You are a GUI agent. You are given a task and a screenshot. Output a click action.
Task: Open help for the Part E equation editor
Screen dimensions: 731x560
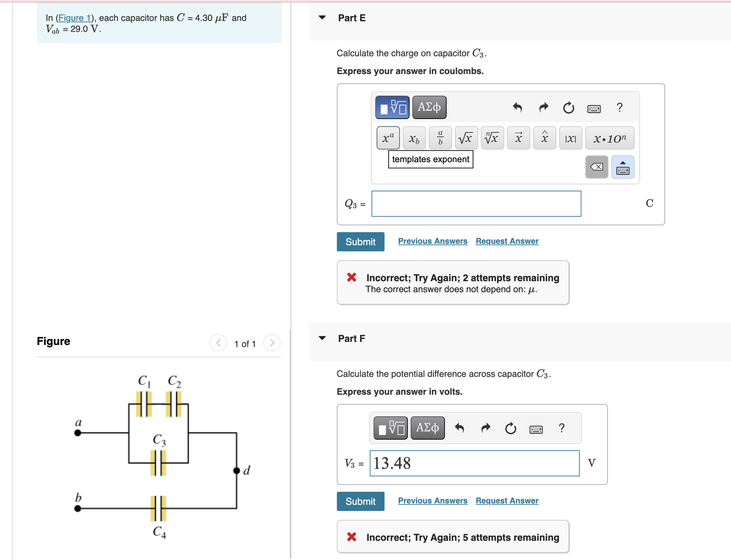coord(620,108)
